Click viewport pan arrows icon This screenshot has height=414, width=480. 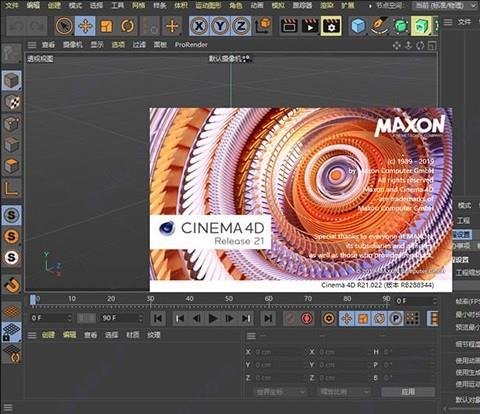pyautogui.click(x=397, y=45)
